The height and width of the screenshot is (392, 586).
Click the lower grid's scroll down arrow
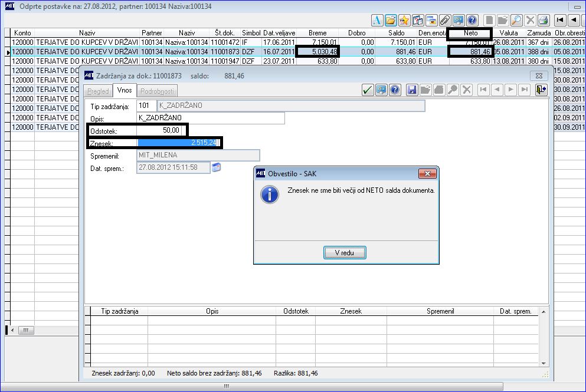click(x=544, y=363)
